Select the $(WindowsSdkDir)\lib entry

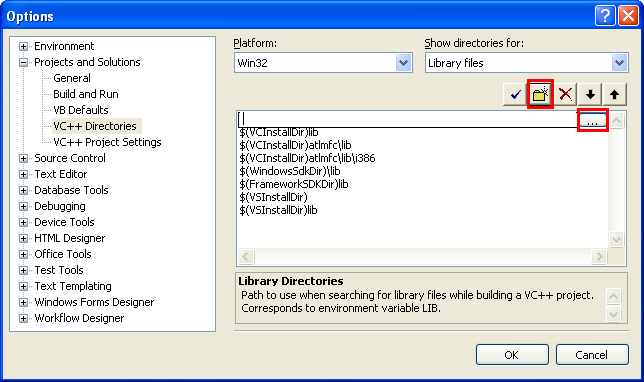(290, 171)
